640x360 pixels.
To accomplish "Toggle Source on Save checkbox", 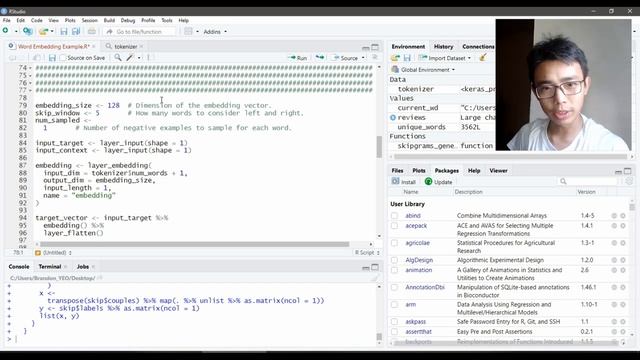I will 63,58.
